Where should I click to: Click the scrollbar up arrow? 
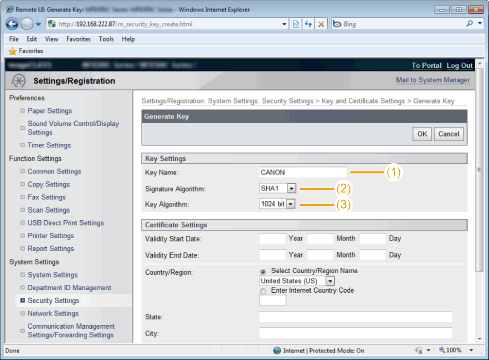click(x=480, y=63)
